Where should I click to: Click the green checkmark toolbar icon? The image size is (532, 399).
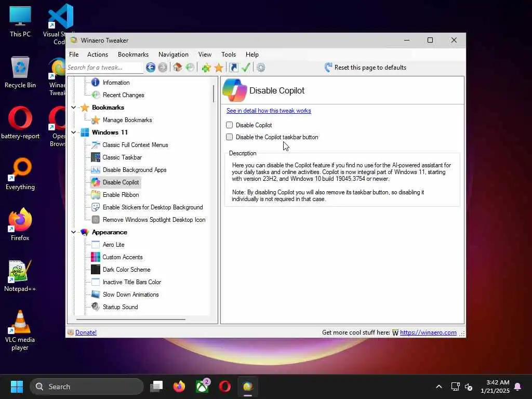coord(246,68)
